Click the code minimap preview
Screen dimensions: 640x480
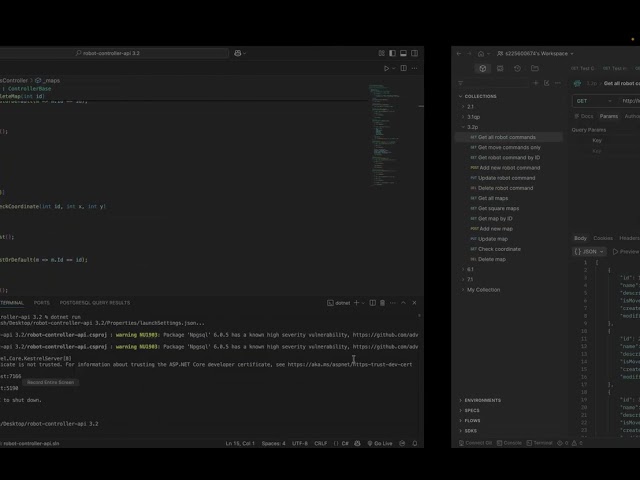click(384, 135)
